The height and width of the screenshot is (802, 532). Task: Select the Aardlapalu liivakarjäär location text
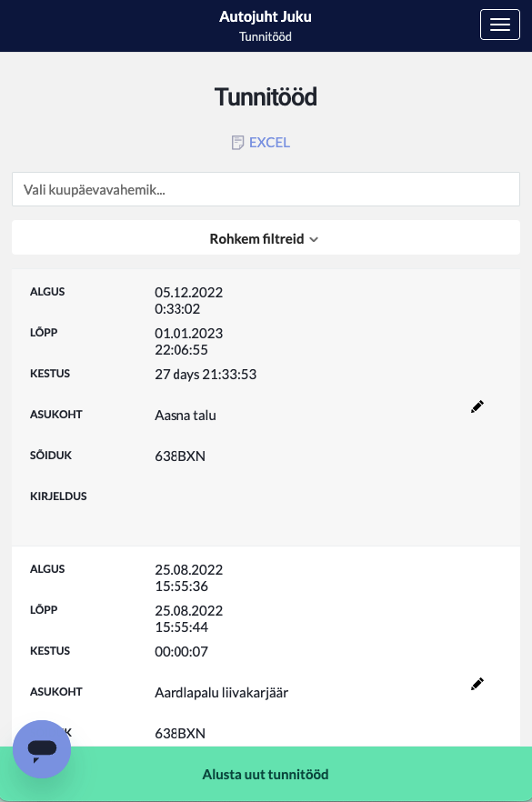click(222, 693)
